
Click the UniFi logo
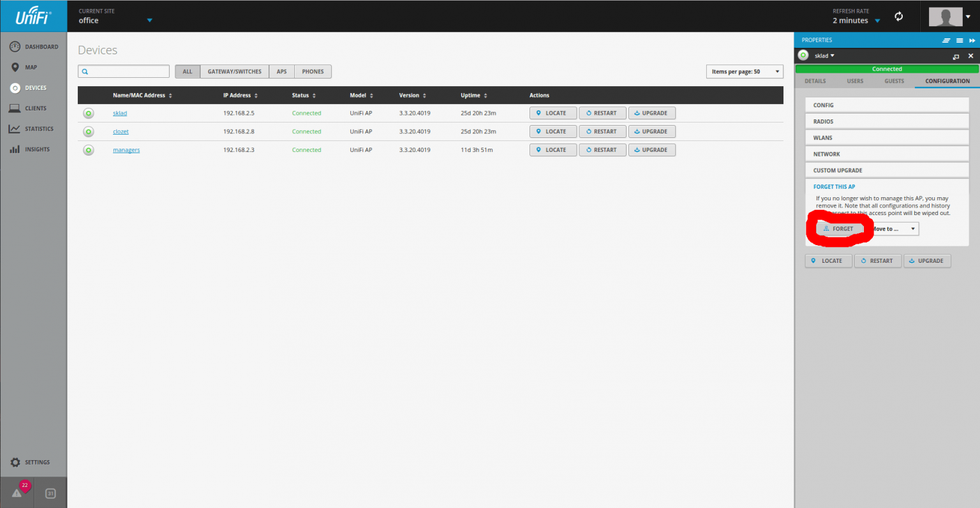click(x=33, y=16)
